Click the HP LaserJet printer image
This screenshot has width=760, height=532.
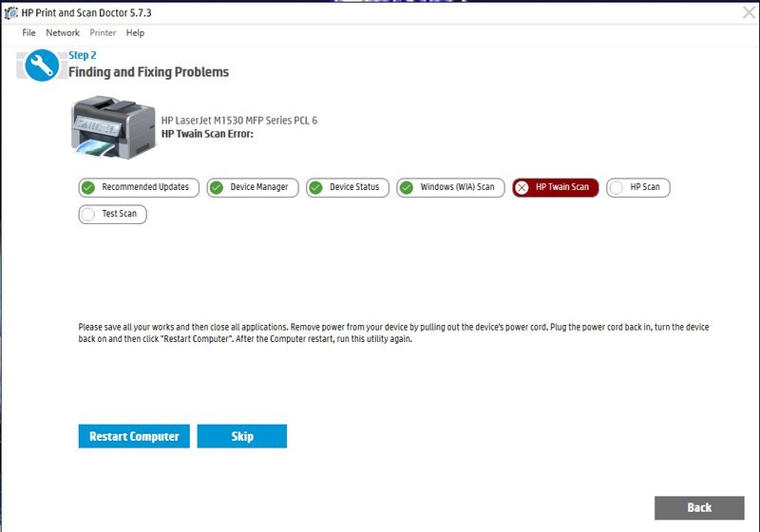113,127
